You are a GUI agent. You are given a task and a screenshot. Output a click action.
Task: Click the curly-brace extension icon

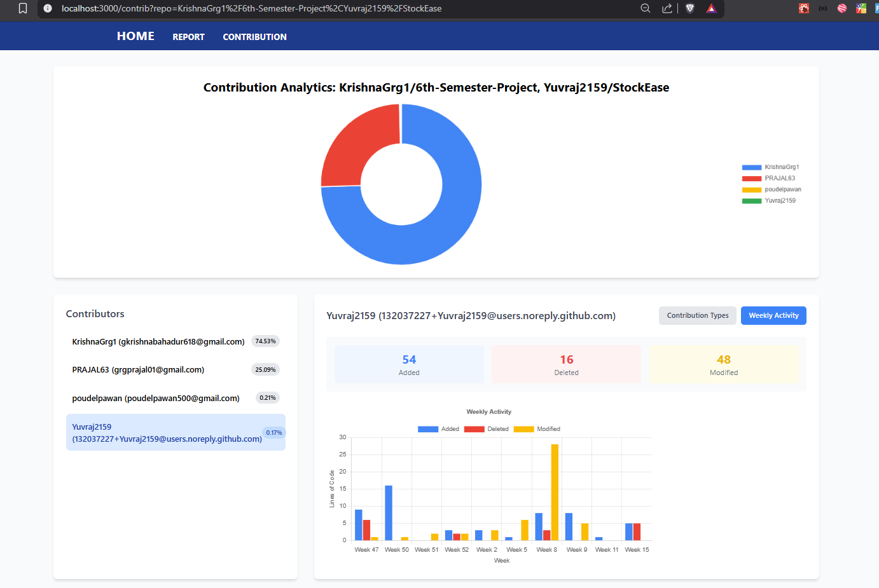[x=823, y=8]
